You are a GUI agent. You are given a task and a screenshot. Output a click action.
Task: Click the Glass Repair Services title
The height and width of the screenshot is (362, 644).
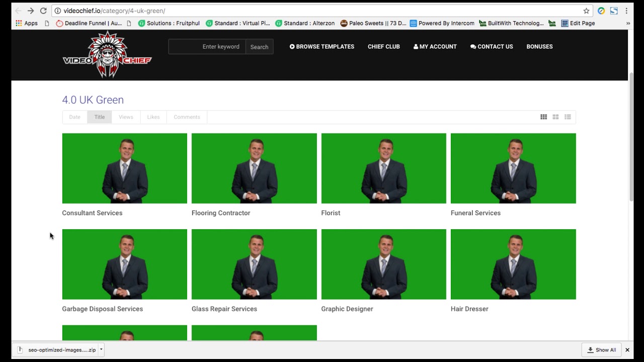click(x=224, y=309)
